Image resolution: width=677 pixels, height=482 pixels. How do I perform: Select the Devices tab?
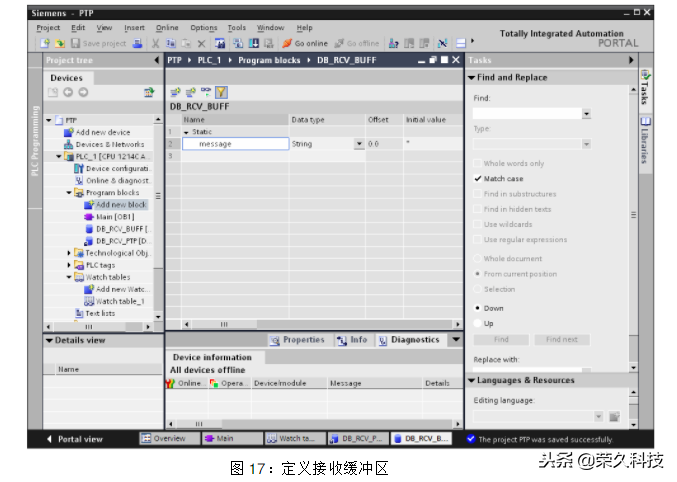pyautogui.click(x=66, y=78)
